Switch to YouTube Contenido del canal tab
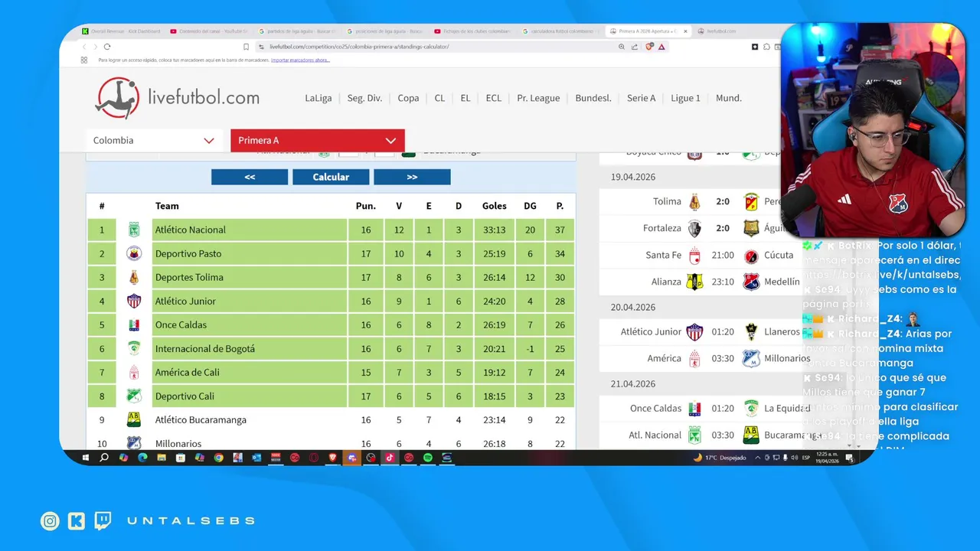 click(208, 31)
